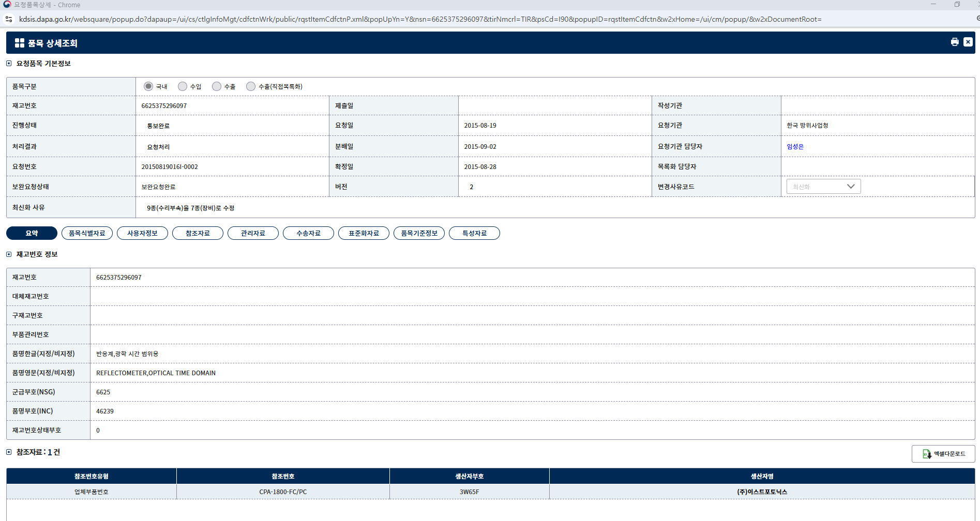Collapse the 요청품목 기본정보 section marker

[9, 64]
